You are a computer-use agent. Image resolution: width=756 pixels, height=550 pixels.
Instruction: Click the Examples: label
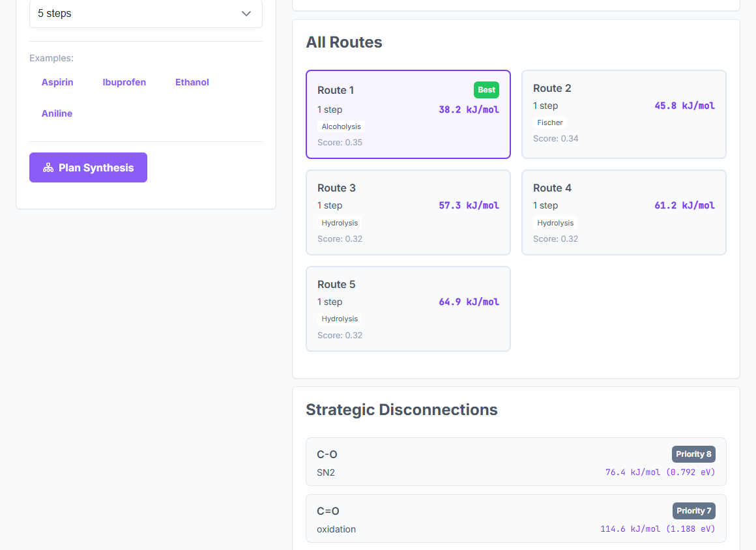[x=51, y=58]
